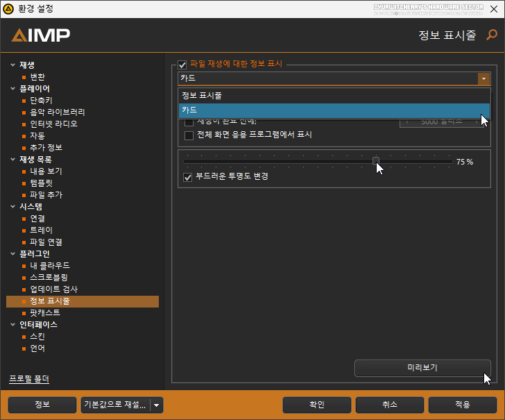
Task: Open 트레이 settings page
Action: [x=41, y=230]
